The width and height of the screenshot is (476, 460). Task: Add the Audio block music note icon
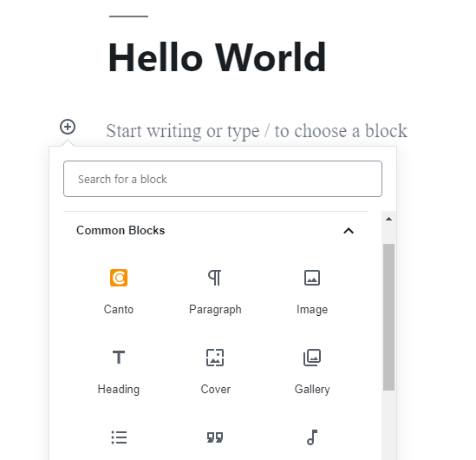tap(312, 437)
